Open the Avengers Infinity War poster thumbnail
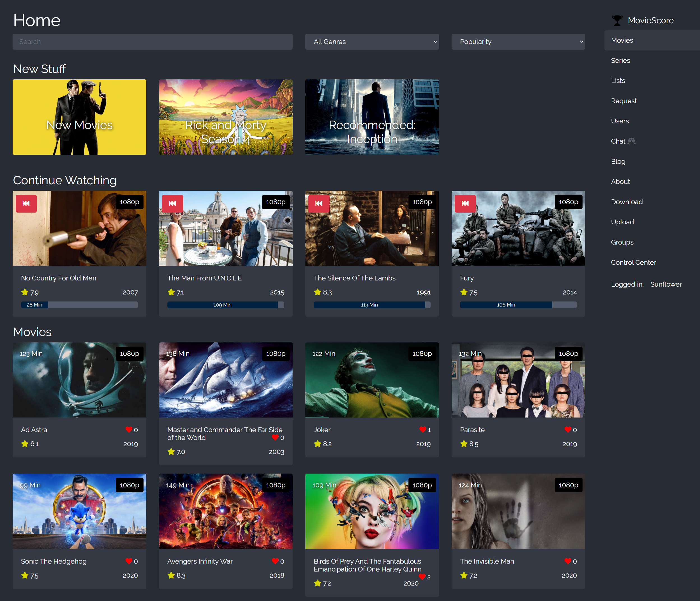Screen dimensions: 700x601 (x=226, y=512)
